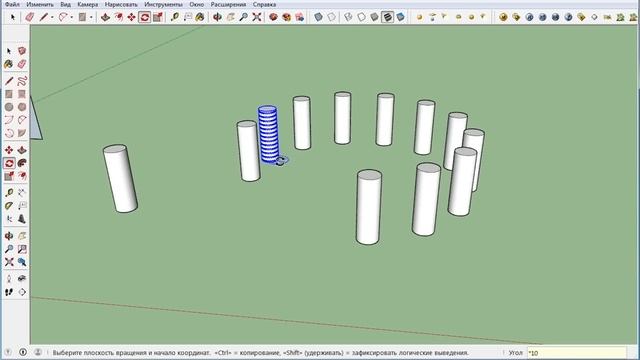
Task: Open the Камера menu
Action: tap(87, 4)
